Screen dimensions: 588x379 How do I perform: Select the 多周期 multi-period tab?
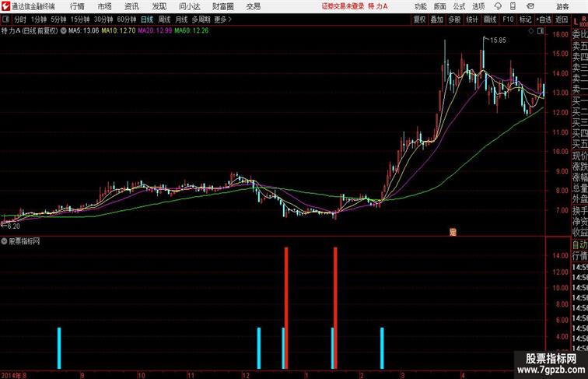[201, 19]
